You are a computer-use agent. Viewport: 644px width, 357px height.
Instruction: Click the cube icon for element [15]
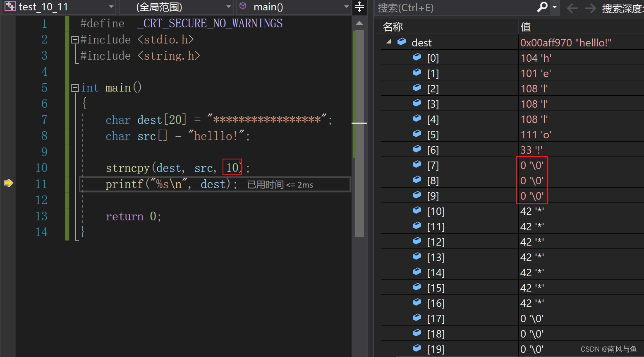[417, 287]
